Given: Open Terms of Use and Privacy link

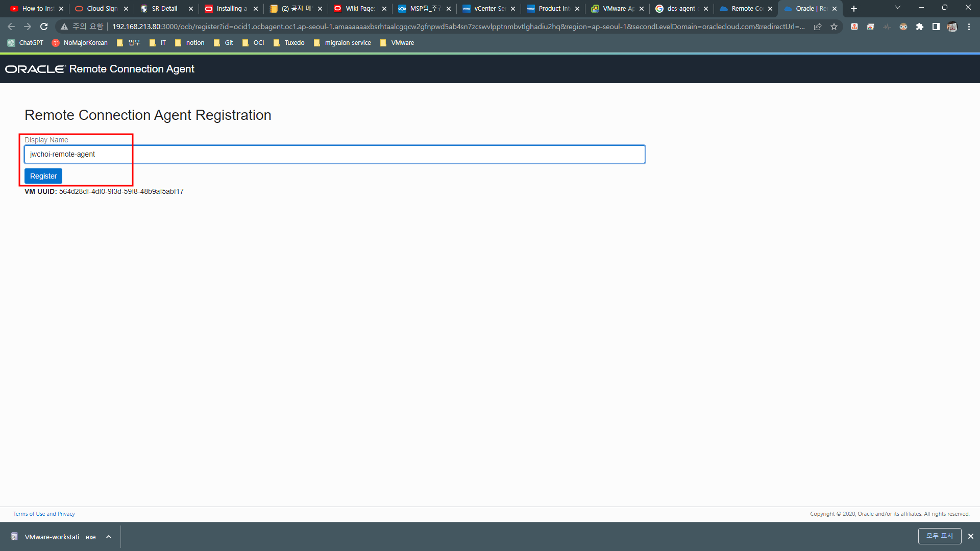Looking at the screenshot, I should pyautogui.click(x=44, y=514).
